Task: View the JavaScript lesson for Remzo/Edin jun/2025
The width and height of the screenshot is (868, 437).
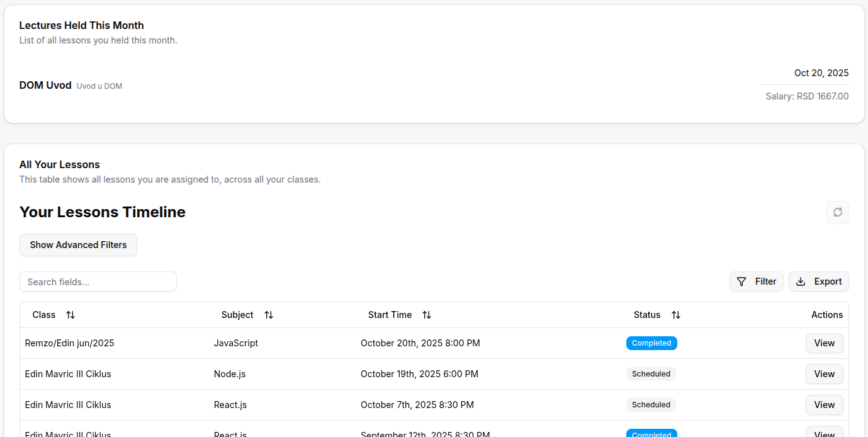Action: 824,343
